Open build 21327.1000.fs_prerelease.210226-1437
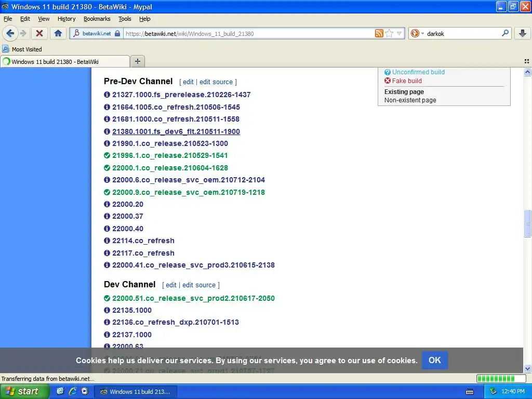532x399 pixels. [x=181, y=95]
